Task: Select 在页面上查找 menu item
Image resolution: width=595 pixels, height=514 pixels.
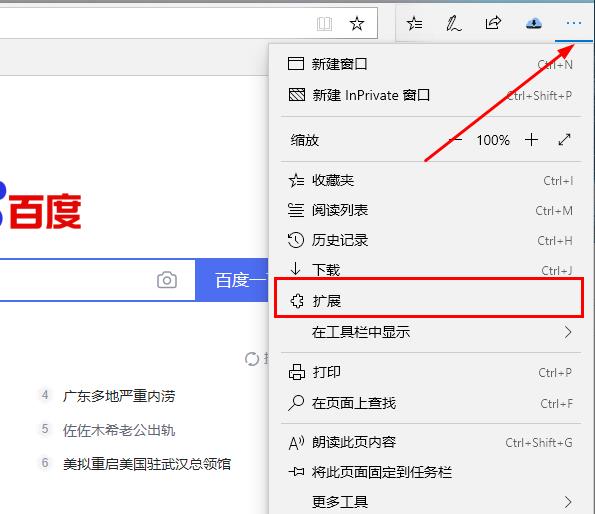Action: [431, 403]
